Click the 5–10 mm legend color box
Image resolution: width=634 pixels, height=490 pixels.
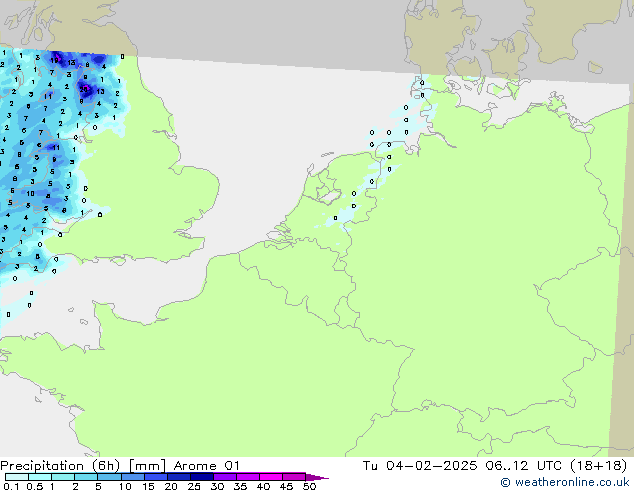pyautogui.click(x=109, y=477)
